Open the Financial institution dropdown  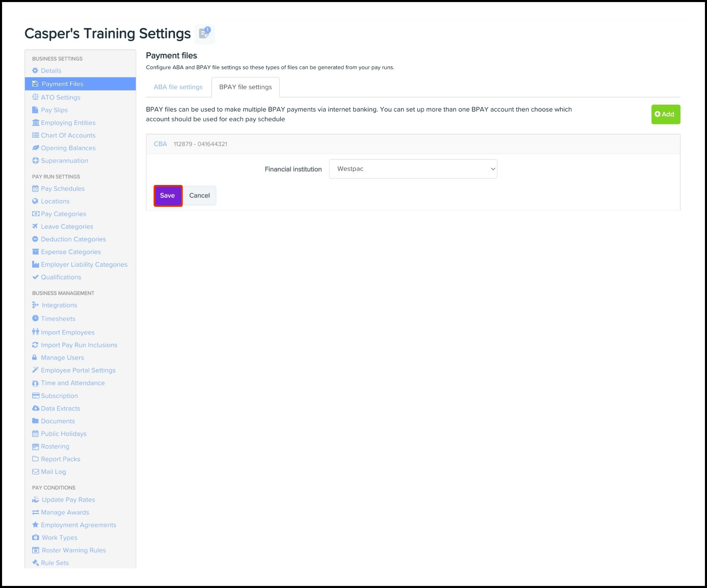coord(413,169)
